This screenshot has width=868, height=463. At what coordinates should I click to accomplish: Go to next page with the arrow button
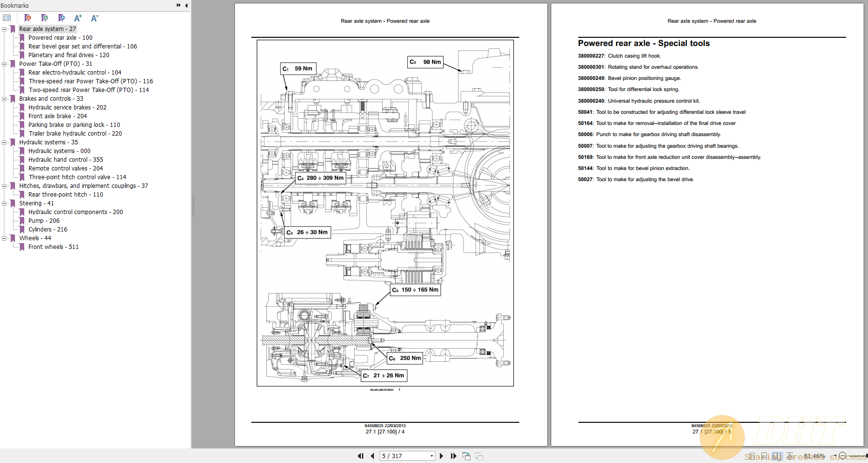point(441,456)
